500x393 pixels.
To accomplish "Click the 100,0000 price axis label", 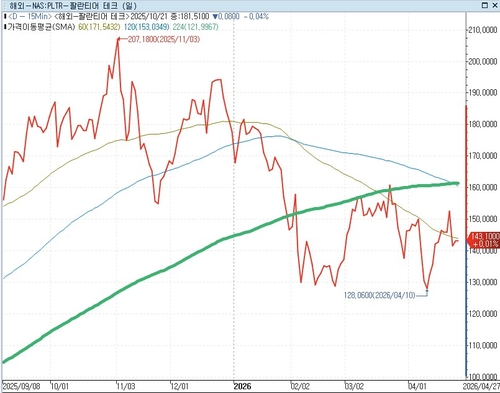I will [483, 377].
